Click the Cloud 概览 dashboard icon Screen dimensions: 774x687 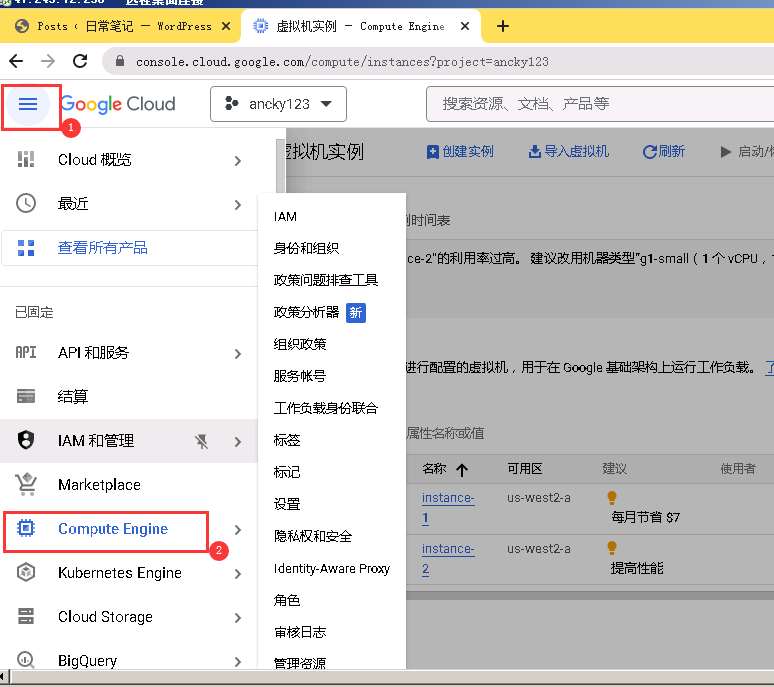click(26, 159)
